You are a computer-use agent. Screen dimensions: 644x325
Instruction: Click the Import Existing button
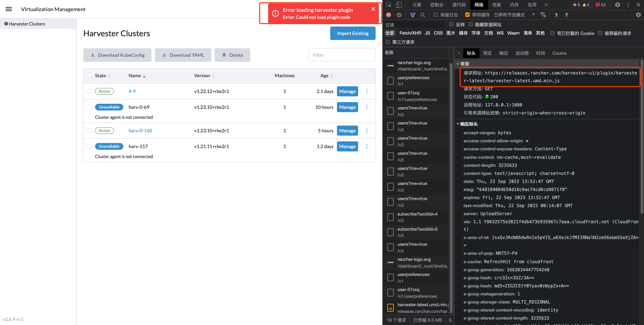click(x=352, y=33)
